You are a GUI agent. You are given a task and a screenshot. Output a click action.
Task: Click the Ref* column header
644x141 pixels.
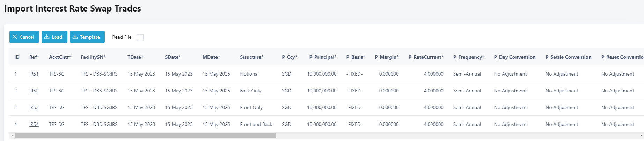point(34,57)
